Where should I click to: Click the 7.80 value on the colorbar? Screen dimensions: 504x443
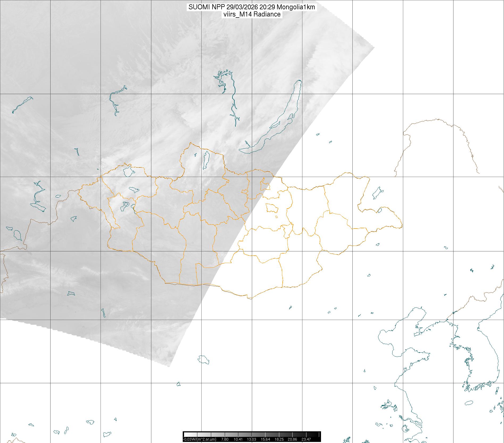225,439
